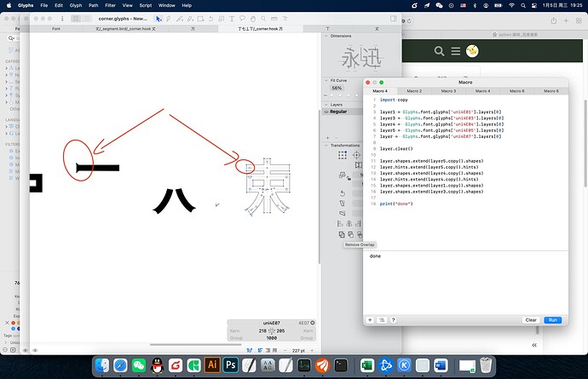
Task: Click the Scale icon in Transformations
Action: 342,175
